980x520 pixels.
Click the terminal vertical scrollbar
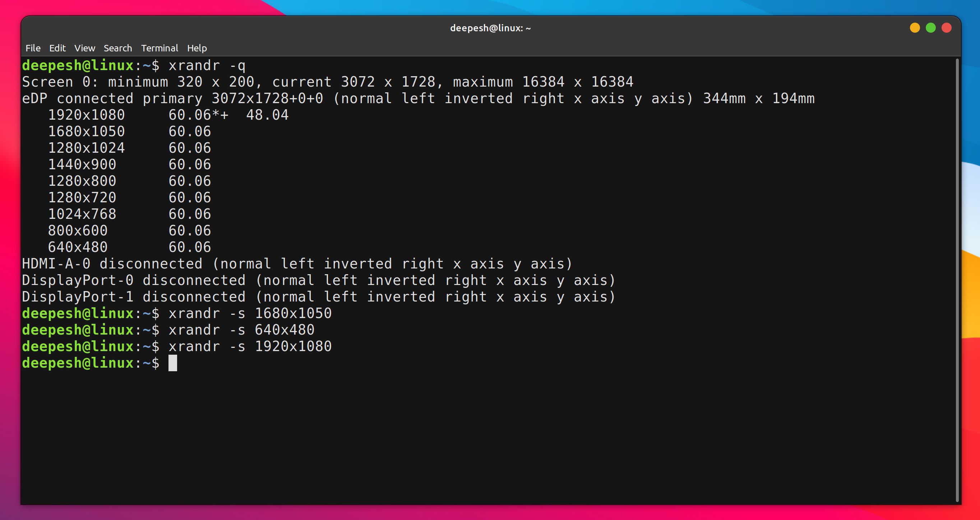point(957,280)
